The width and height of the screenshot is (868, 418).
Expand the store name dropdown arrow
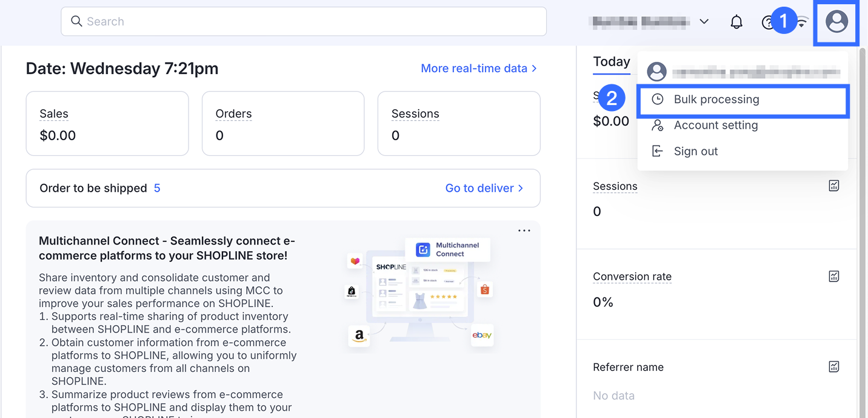(x=704, y=22)
